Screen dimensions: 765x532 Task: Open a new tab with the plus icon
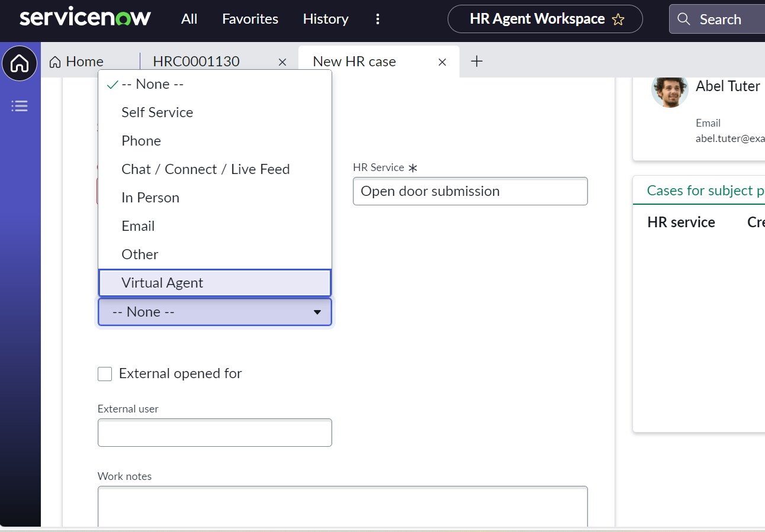click(x=477, y=61)
